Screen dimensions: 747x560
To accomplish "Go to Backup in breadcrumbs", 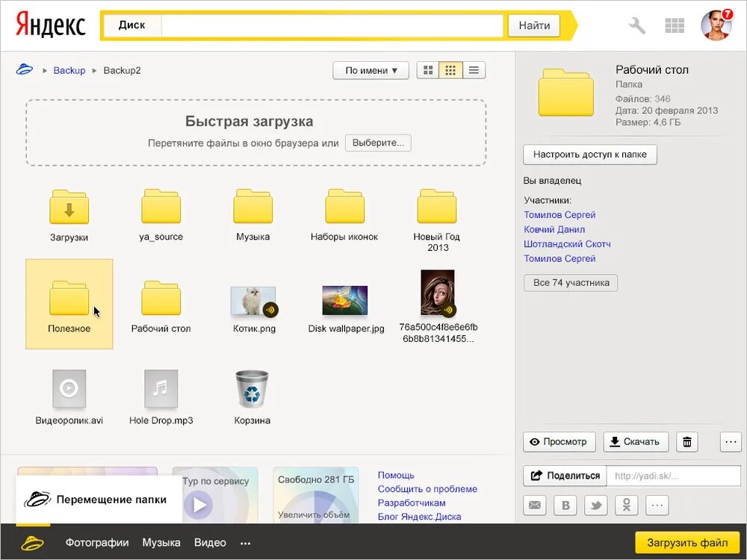I will point(69,70).
